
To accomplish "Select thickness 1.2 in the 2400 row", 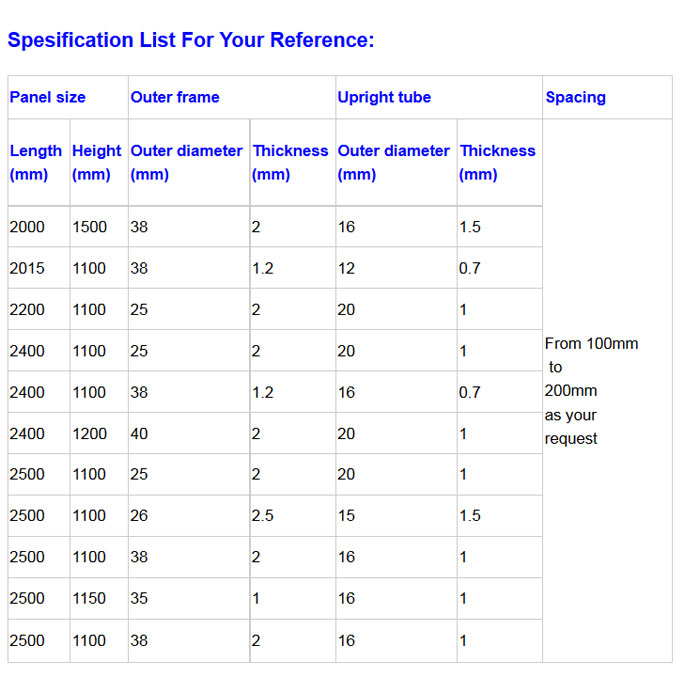I will pos(262,393).
